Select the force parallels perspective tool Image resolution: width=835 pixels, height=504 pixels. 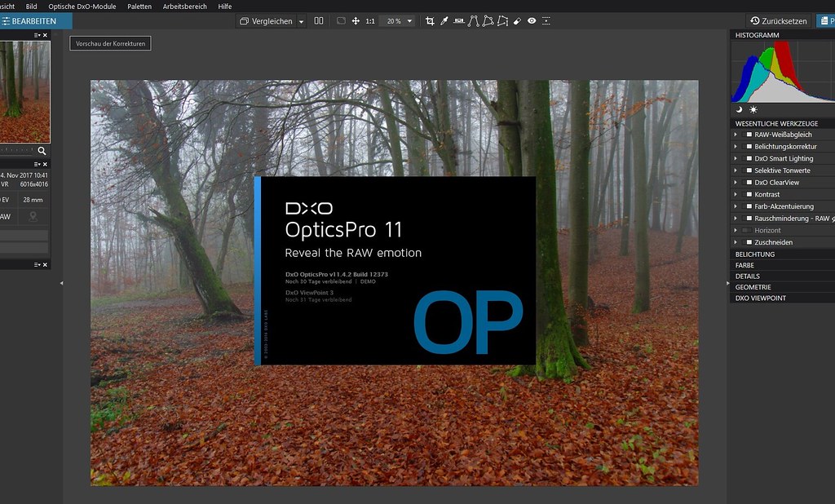474,20
